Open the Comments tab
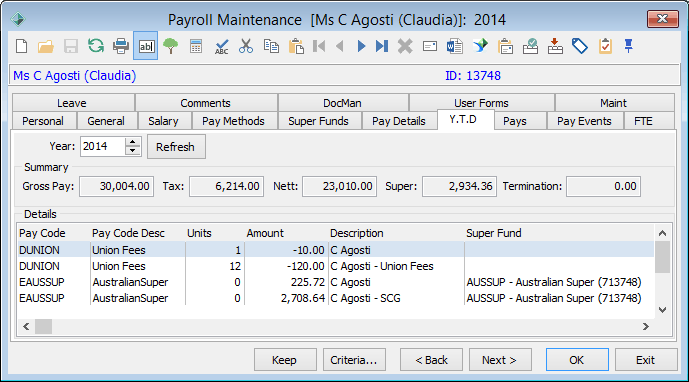The image size is (689, 382). 206,103
